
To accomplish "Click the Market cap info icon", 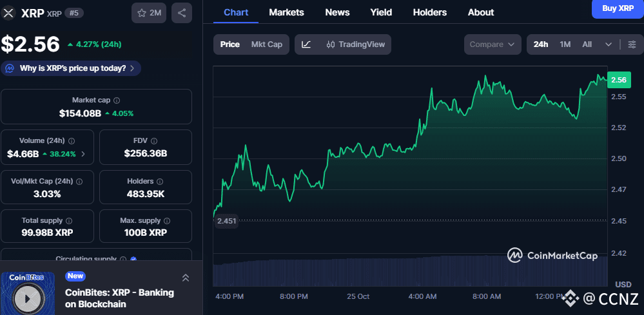I will [117, 100].
